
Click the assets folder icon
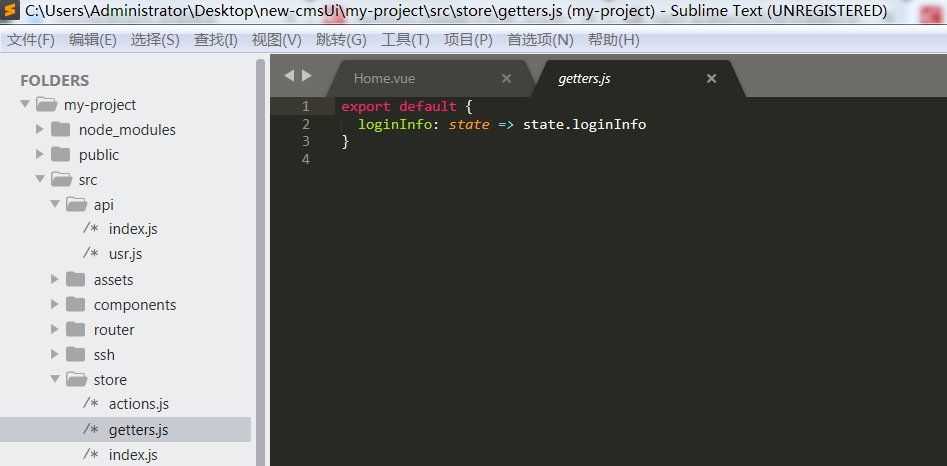pos(75,279)
